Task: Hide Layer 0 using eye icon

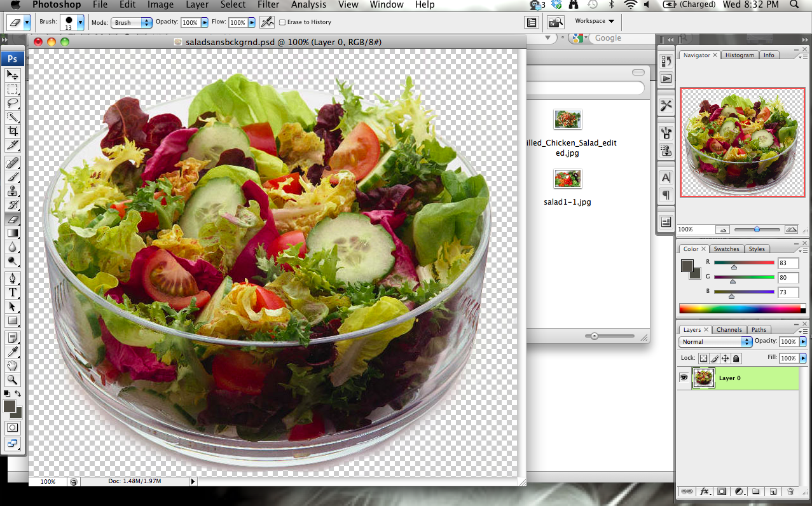Action: (x=684, y=378)
